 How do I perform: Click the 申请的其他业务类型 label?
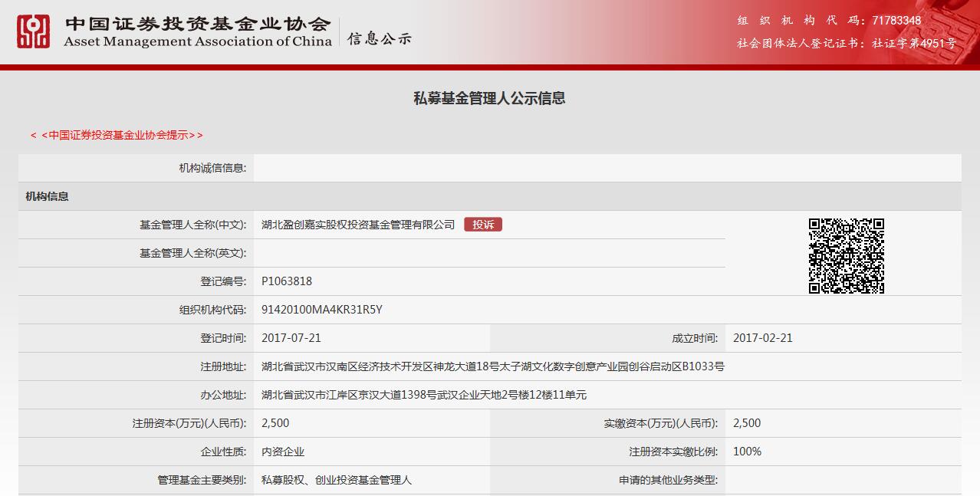pos(669,480)
